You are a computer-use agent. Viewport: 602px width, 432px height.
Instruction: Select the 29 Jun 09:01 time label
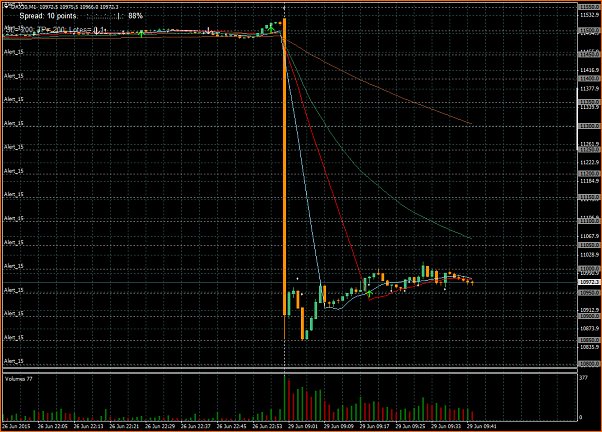click(x=303, y=426)
